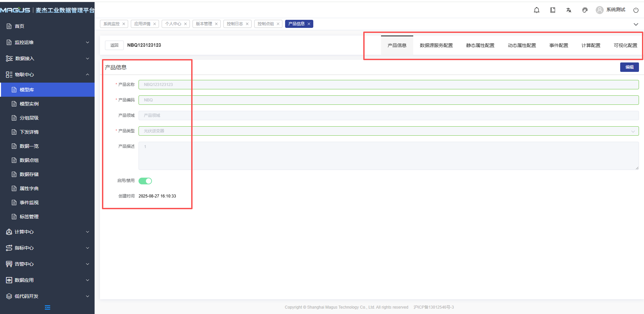This screenshot has height=314, width=644.
Task: Click the notification bell icon
Action: point(537,10)
